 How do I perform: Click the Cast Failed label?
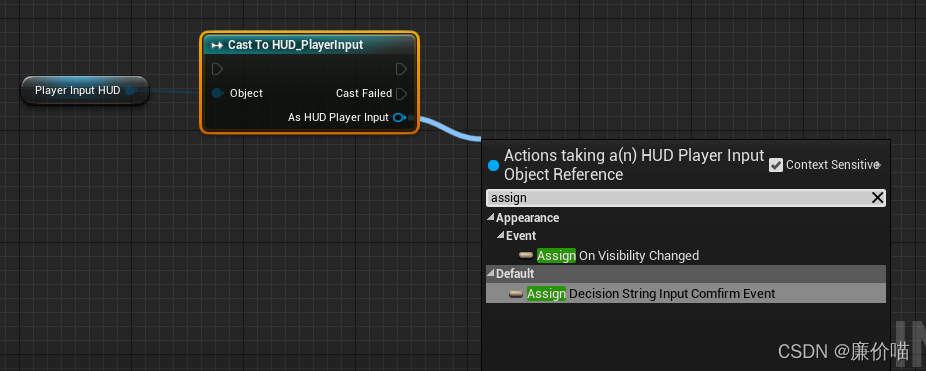click(x=364, y=93)
